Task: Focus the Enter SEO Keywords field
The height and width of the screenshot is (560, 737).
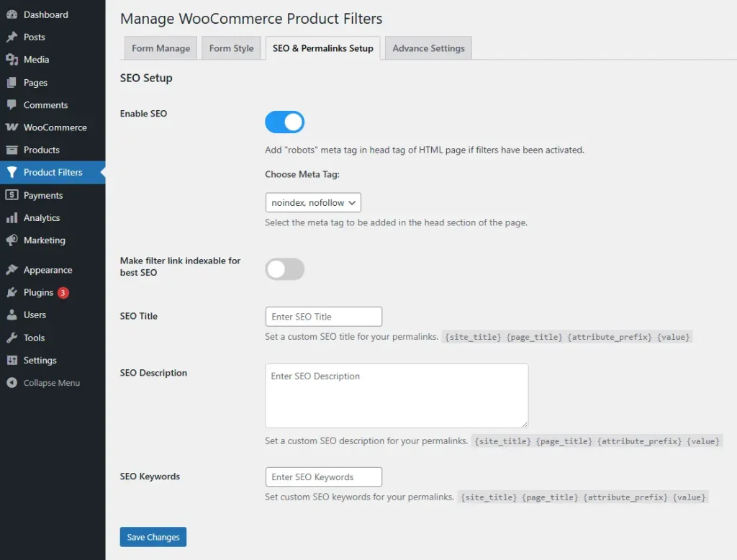Action: point(323,477)
